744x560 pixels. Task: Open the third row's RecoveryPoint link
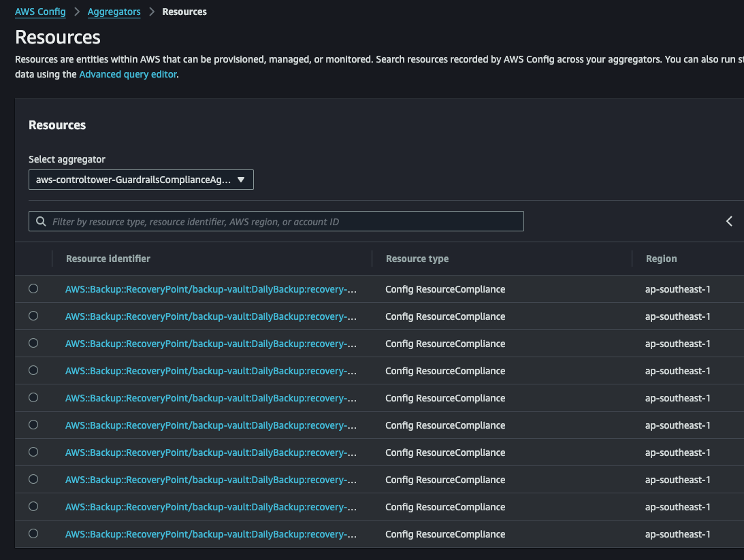click(211, 344)
